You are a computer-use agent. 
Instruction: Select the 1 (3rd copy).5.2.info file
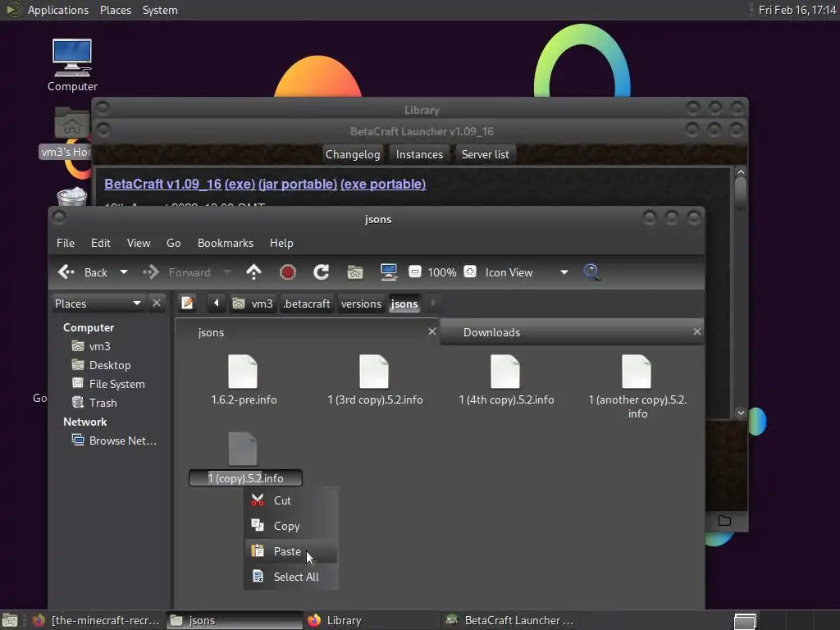374,380
